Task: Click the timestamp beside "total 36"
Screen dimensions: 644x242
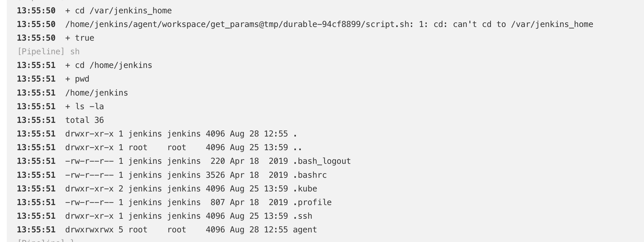Action: (x=36, y=120)
